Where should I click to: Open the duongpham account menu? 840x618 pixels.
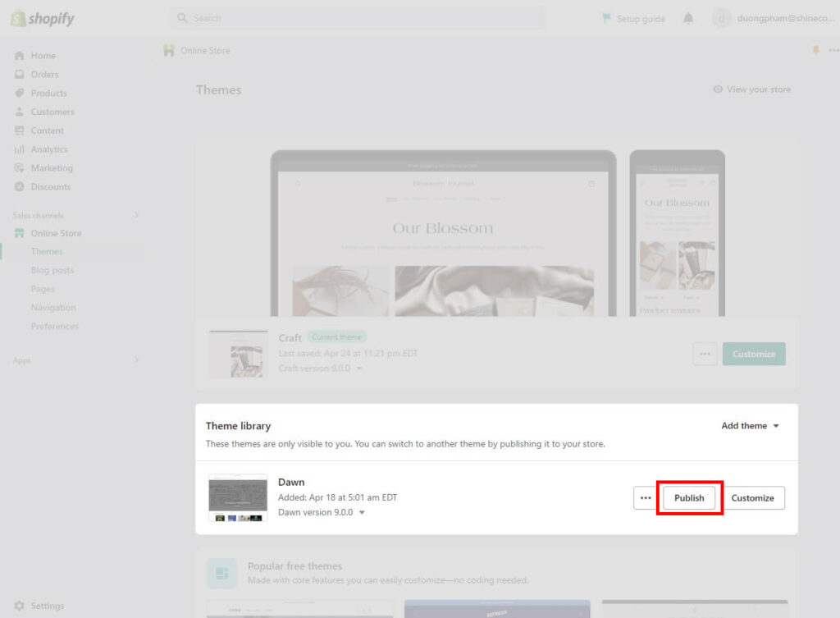point(773,18)
